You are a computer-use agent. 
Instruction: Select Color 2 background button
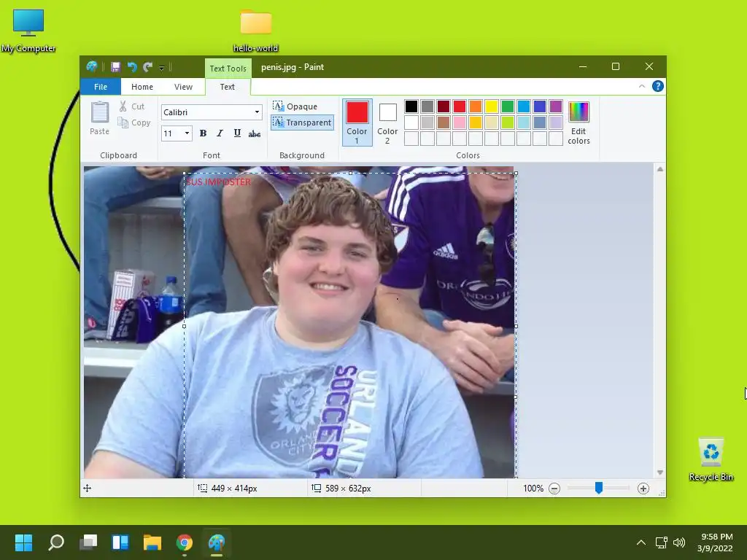click(x=387, y=122)
